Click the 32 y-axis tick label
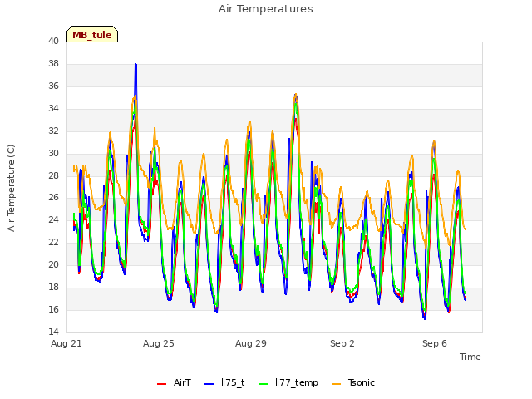 pos(53,131)
